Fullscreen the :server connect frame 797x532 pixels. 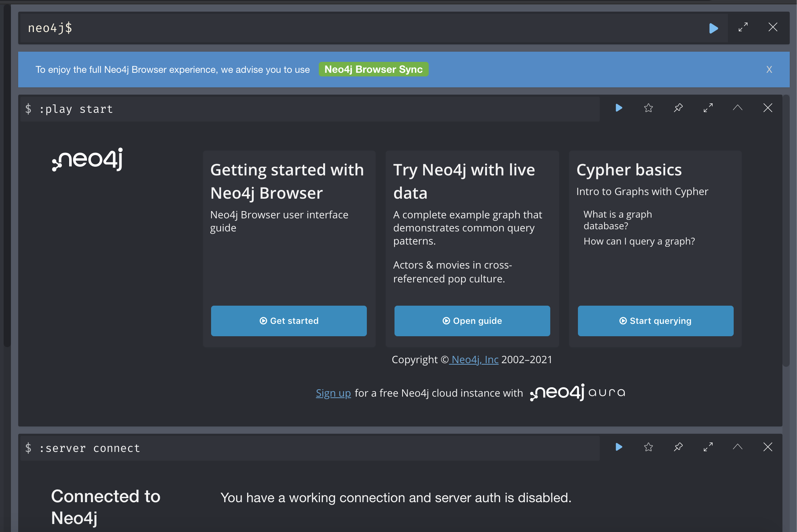tap(708, 447)
